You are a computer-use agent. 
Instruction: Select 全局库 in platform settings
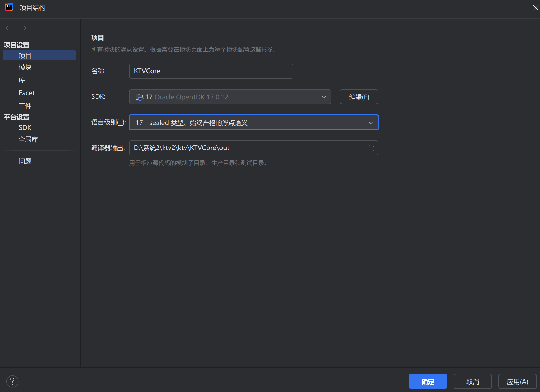point(28,139)
